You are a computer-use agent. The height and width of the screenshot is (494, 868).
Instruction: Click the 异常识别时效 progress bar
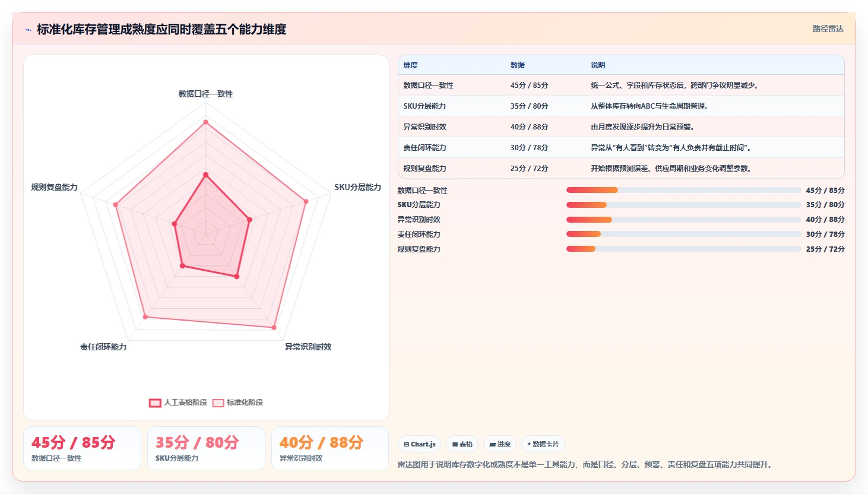pos(683,220)
